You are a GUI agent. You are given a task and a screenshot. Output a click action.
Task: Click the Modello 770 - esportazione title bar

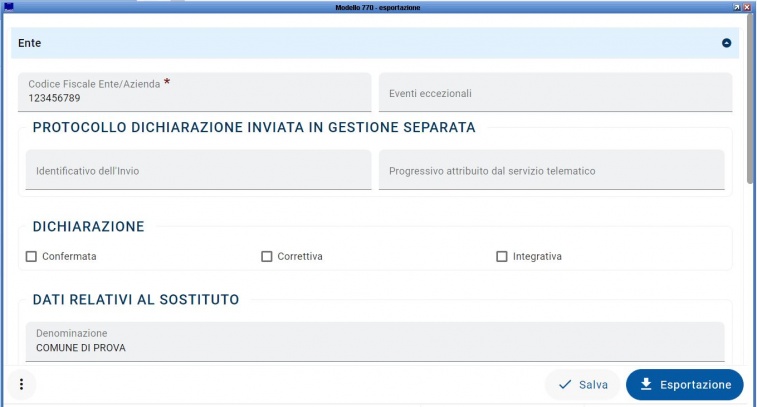[378, 7]
